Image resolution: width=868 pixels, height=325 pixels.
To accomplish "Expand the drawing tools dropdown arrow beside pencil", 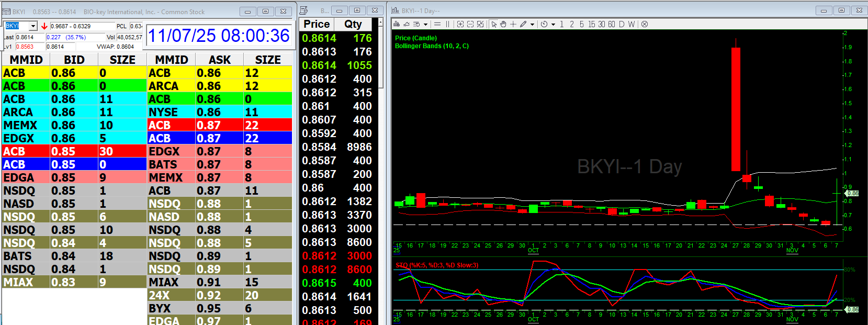I will point(533,24).
